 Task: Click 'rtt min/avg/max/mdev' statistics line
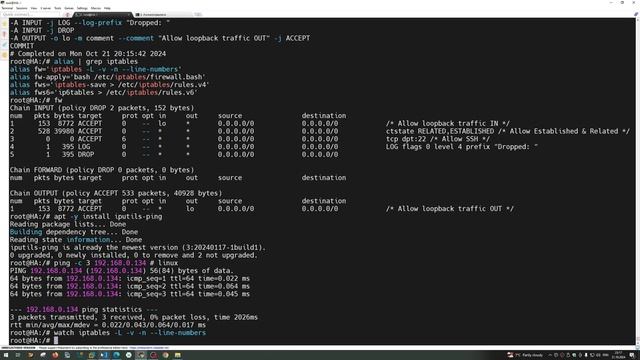108,325
